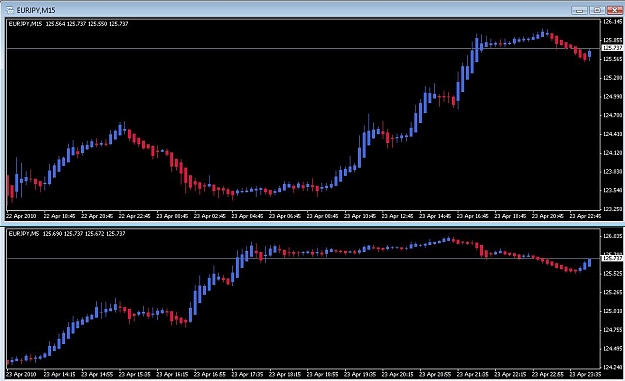
Task: Click the 23 Apr 02:45 time label
Action: coord(209,216)
